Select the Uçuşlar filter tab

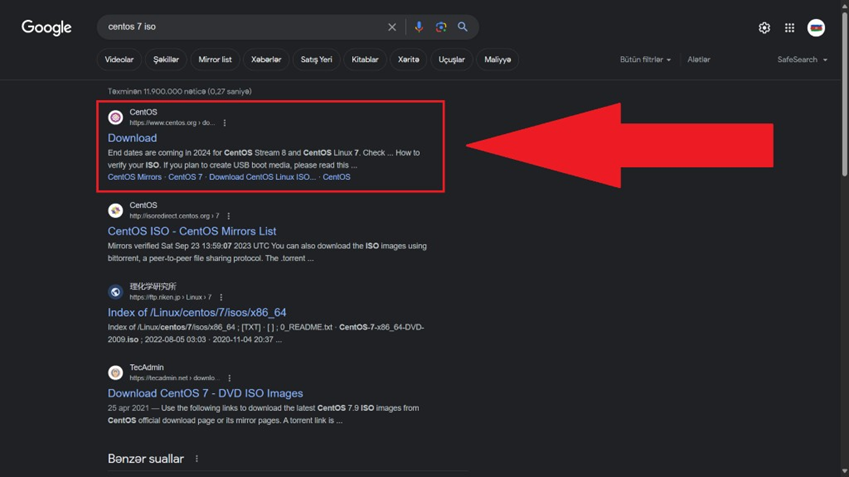click(x=452, y=60)
